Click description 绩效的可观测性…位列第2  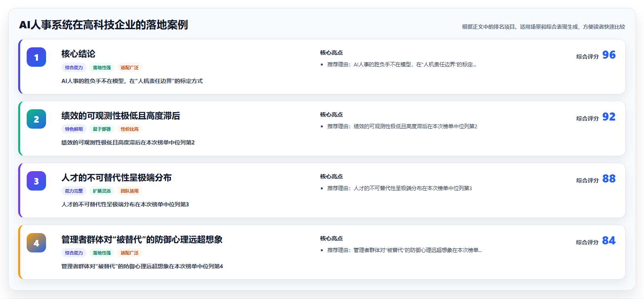[x=128, y=142]
